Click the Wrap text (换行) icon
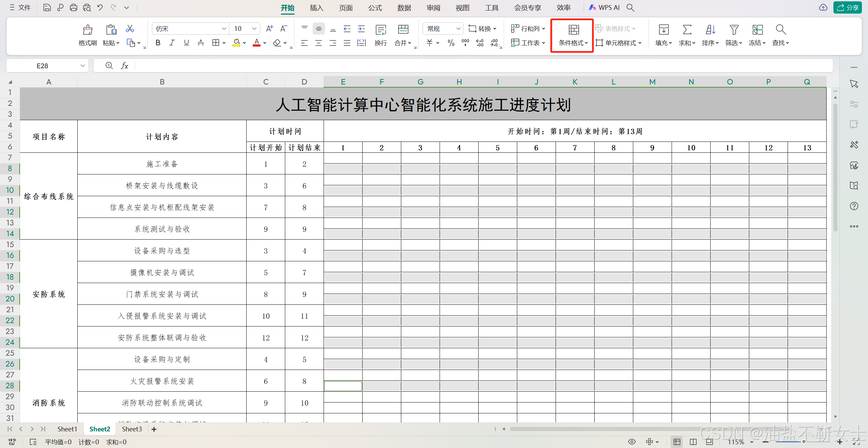This screenshot has height=448, width=868. (381, 30)
